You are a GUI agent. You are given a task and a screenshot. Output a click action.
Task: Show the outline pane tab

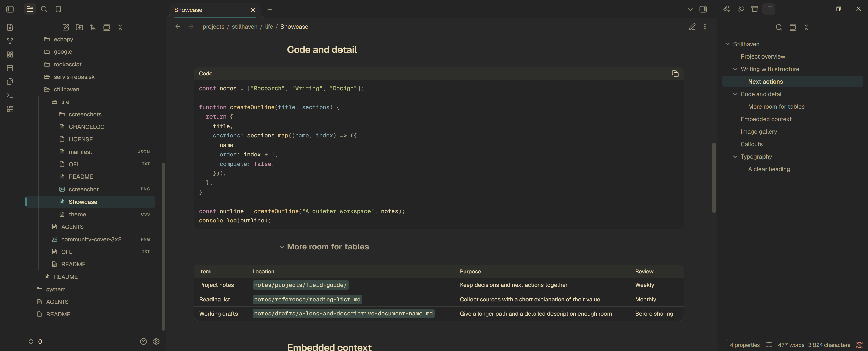[x=769, y=9]
